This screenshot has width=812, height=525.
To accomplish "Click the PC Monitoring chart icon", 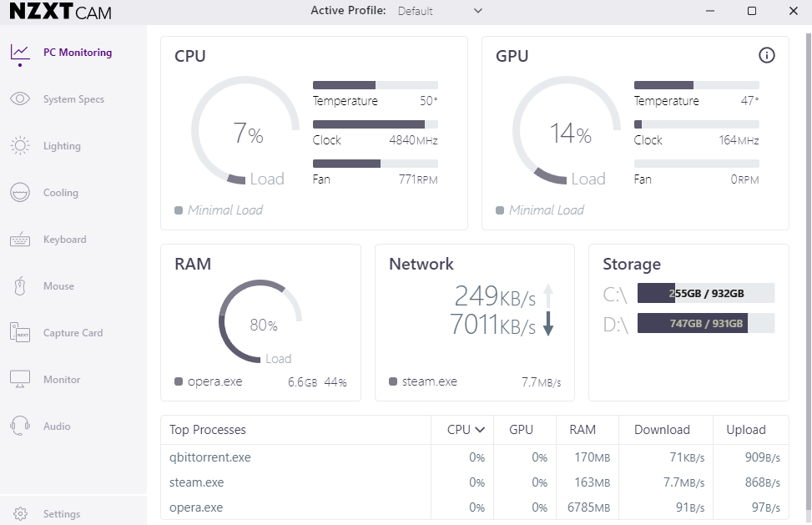I will tap(20, 53).
